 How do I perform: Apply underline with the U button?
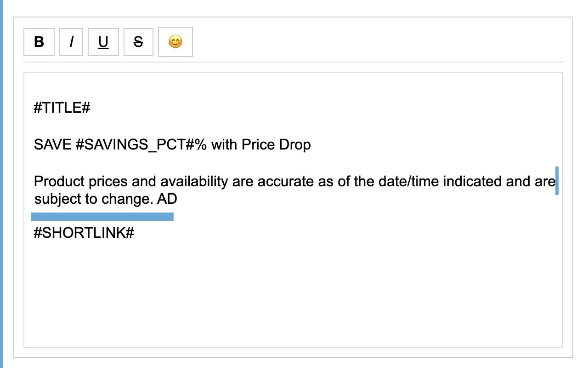103,42
